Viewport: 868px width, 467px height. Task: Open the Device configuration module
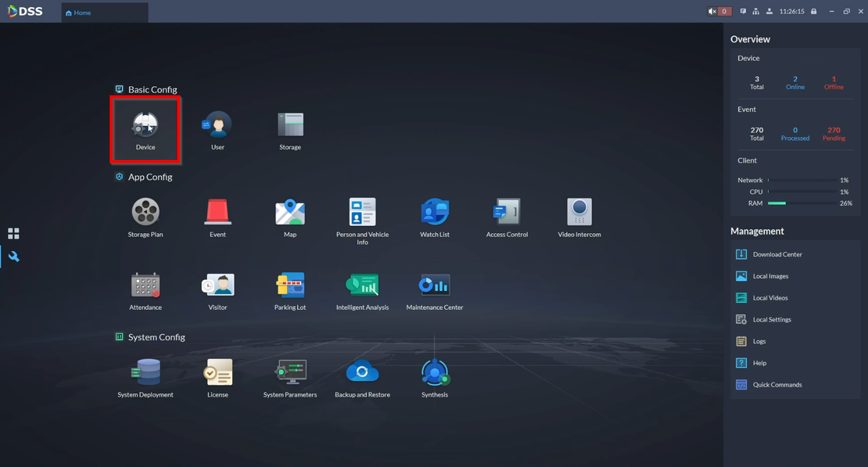click(x=145, y=129)
